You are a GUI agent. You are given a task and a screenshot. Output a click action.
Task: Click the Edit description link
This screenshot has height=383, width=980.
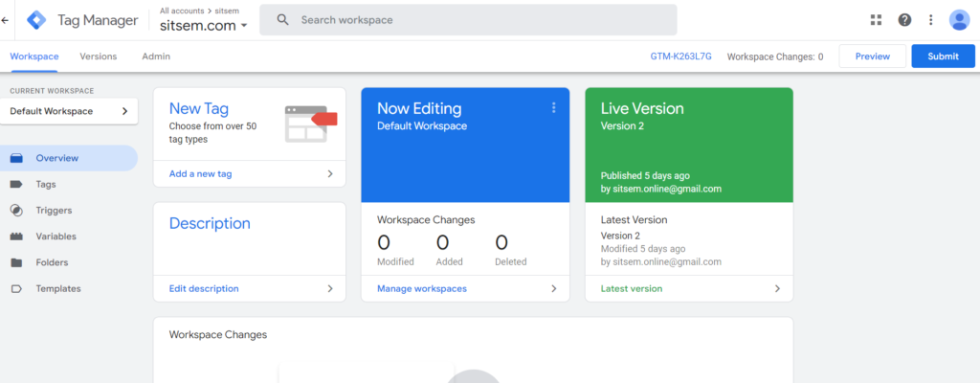[x=204, y=288]
